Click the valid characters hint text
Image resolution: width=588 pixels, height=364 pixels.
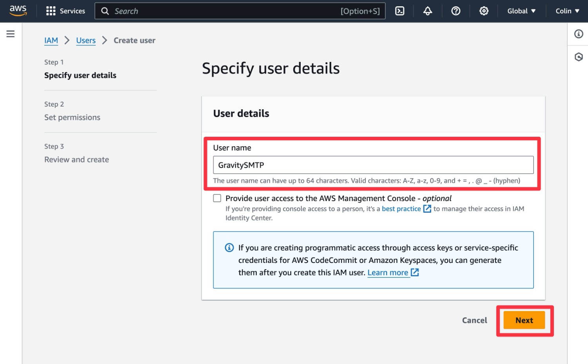tap(367, 181)
